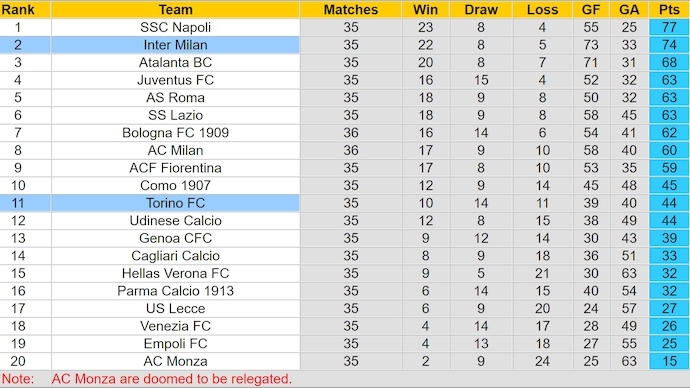Click the Juventus FC team name

pos(176,80)
